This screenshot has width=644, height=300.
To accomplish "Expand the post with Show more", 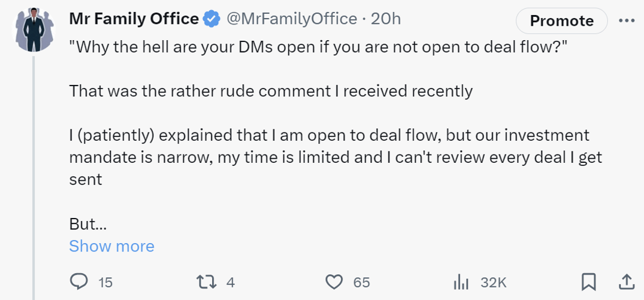I will (x=111, y=246).
